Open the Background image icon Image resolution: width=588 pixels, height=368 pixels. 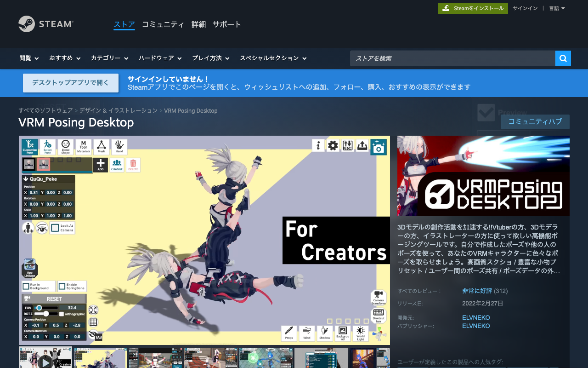tap(343, 333)
